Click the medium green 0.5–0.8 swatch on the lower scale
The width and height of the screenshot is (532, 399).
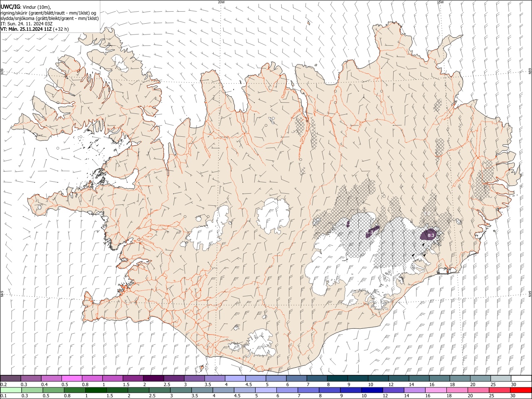click(x=54, y=390)
